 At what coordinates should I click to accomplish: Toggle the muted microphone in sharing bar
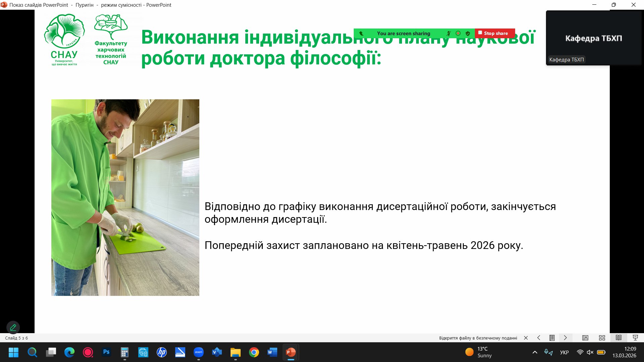tap(448, 34)
